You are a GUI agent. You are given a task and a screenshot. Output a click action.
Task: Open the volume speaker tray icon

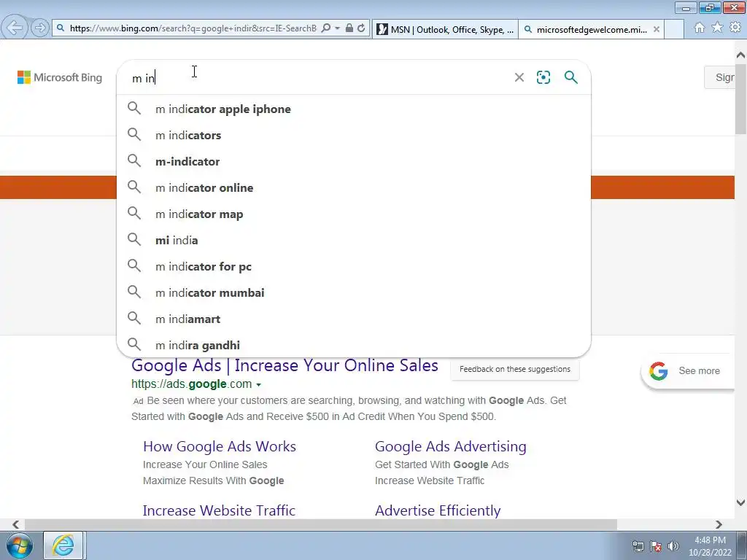[673, 546]
